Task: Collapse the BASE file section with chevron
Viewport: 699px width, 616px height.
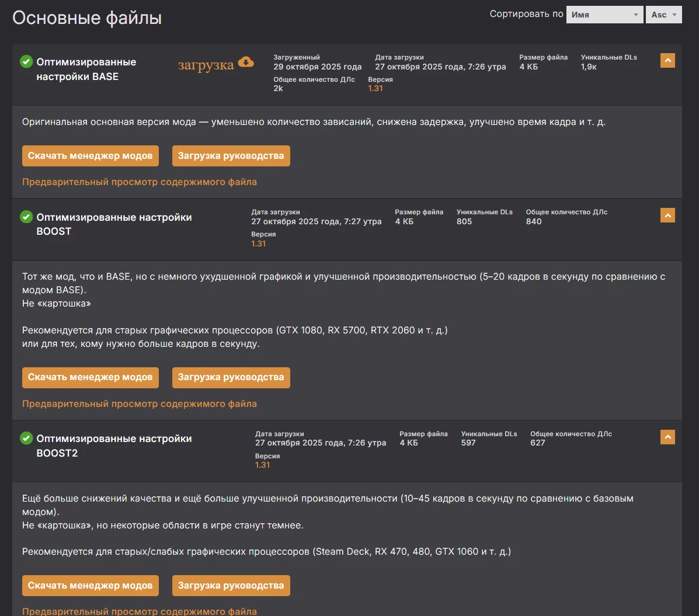Action: (x=667, y=60)
